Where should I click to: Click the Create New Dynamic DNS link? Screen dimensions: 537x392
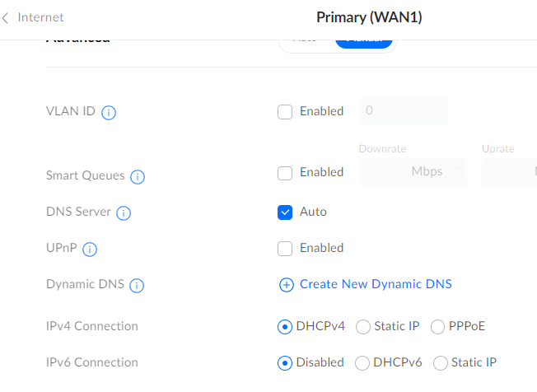376,284
